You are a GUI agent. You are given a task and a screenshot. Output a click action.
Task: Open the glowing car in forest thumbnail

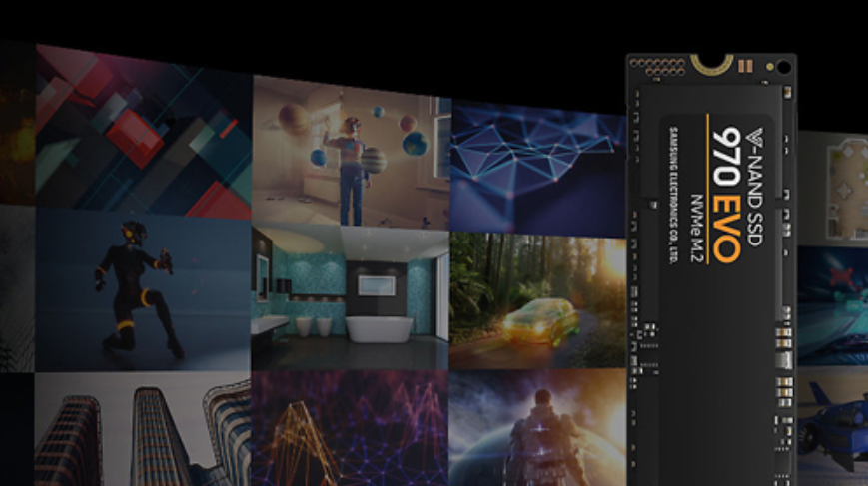click(x=537, y=301)
